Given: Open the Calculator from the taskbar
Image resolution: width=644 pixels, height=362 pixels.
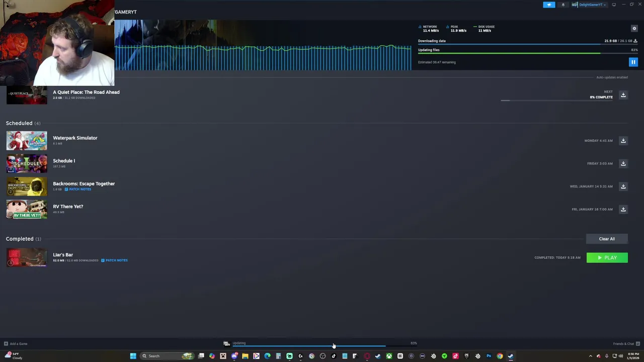Looking at the screenshot, I should 278,356.
